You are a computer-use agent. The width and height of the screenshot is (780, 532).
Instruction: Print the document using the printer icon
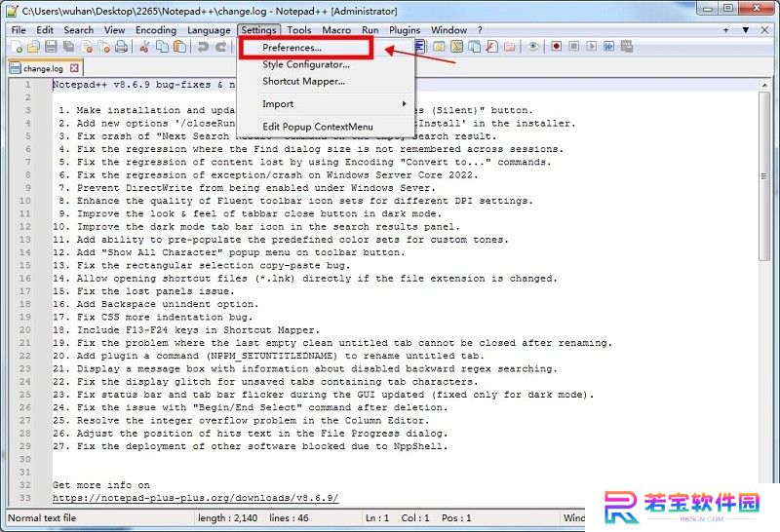pyautogui.click(x=121, y=47)
